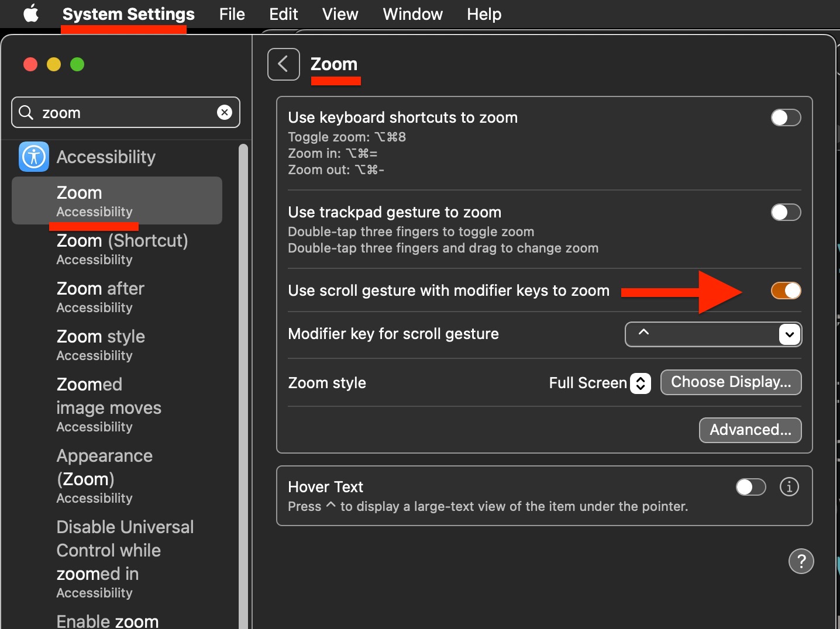Click 'Use keyboard shortcuts to zoom' label
The height and width of the screenshot is (629, 840).
coord(403,117)
